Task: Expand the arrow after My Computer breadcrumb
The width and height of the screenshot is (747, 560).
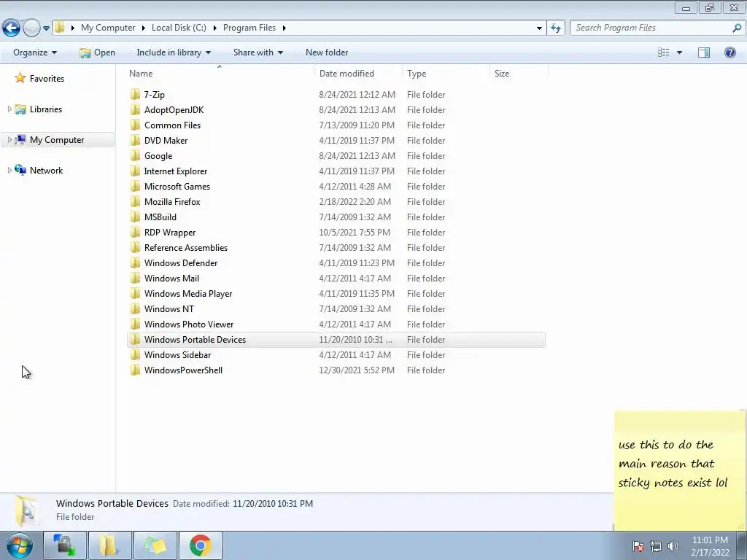Action: [144, 28]
